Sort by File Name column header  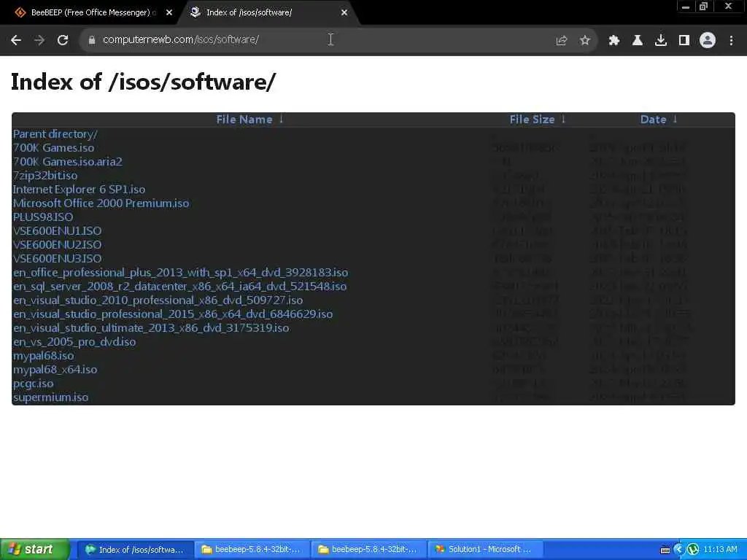point(244,120)
